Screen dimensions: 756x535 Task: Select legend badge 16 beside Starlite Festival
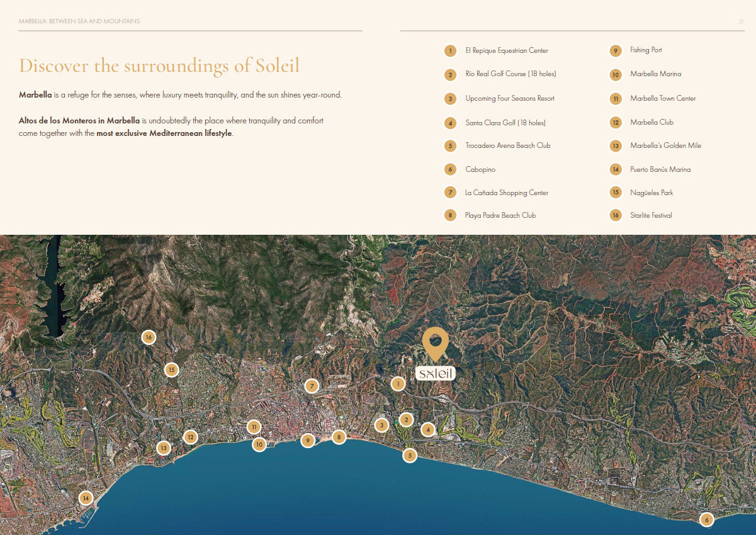tap(616, 215)
